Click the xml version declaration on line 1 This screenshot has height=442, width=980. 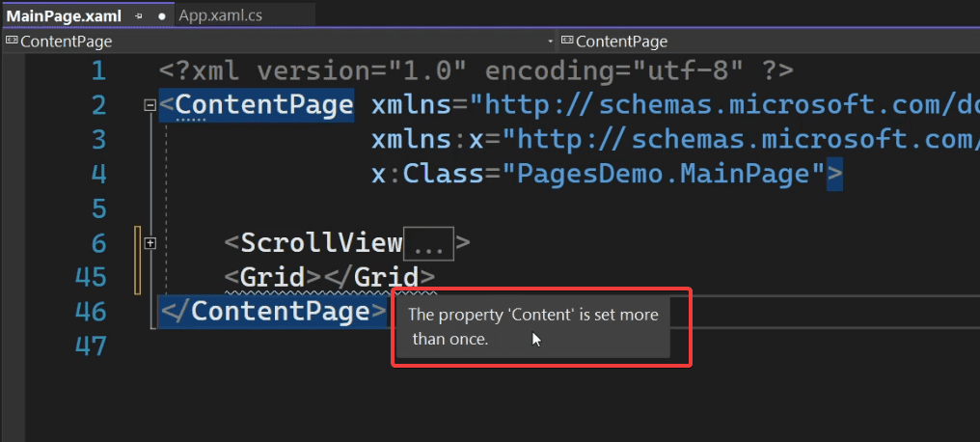pos(476,71)
